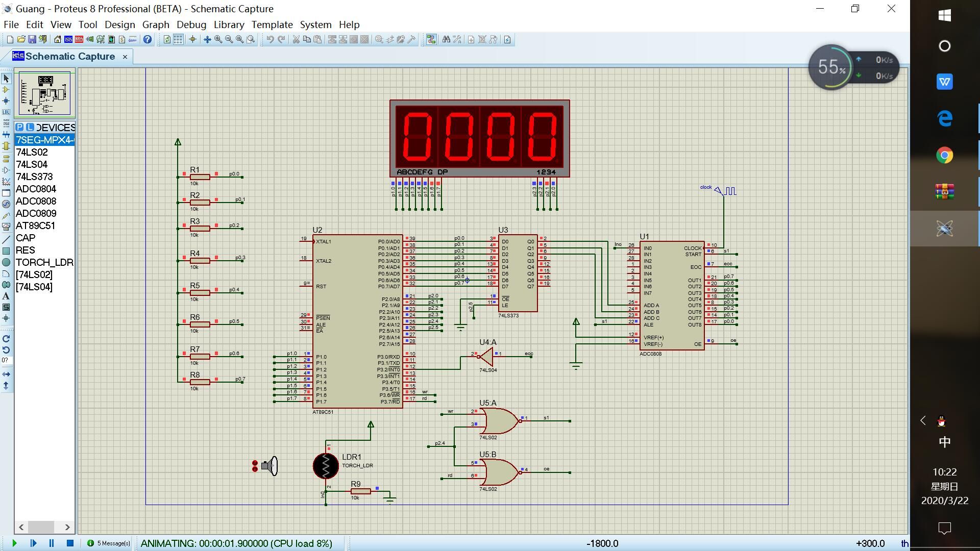This screenshot has width=980, height=551.
Task: Stop the simulation
Action: [x=70, y=543]
